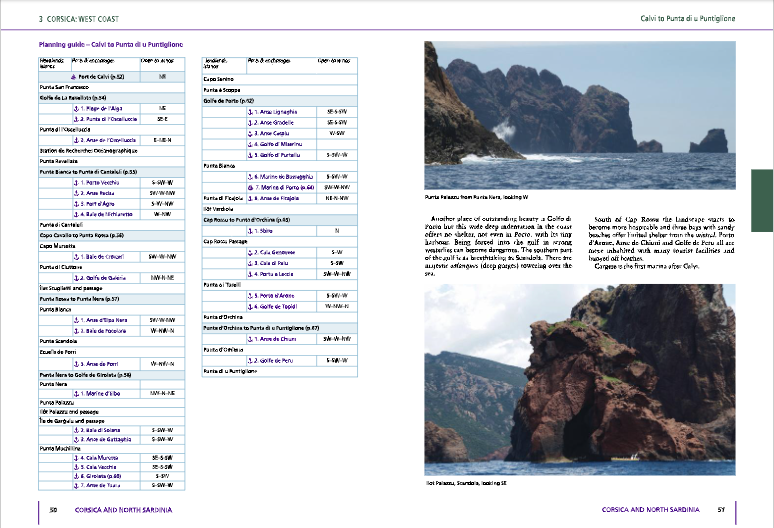Click the green section tab on the page edge
The width and height of the screenshot is (774, 528).
click(762, 190)
